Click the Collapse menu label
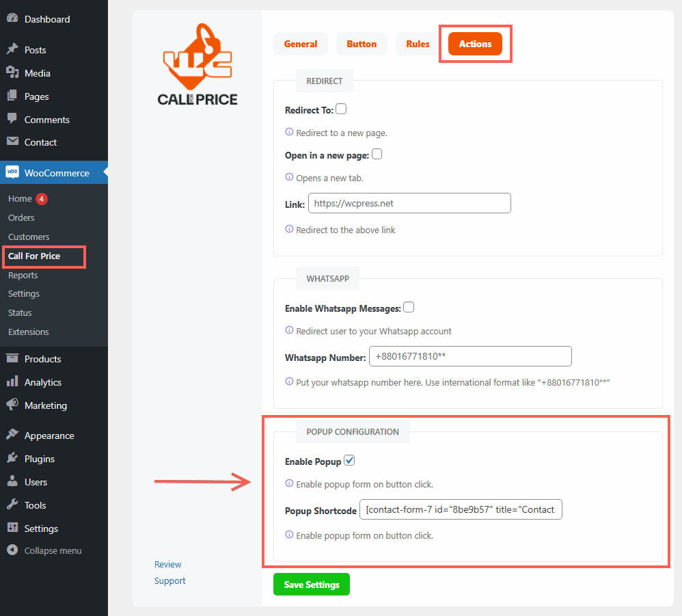 click(53, 551)
